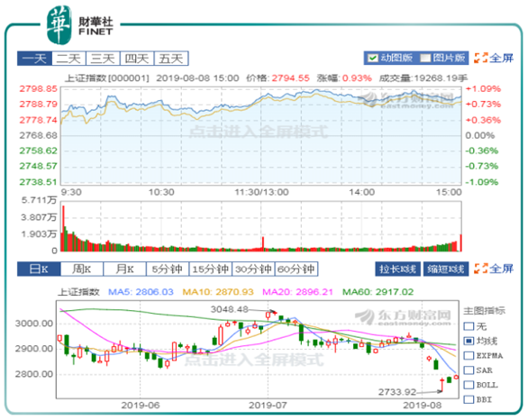
Task: Open fullscreen for the K-line chart
Action: [x=494, y=269]
